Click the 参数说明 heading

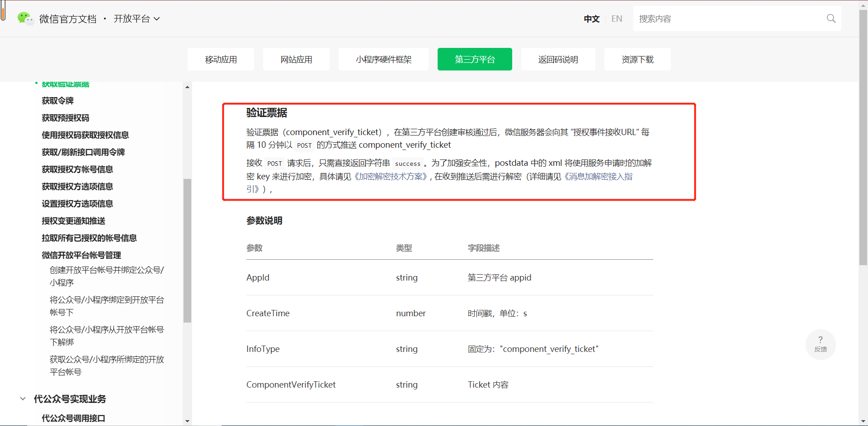(x=264, y=220)
